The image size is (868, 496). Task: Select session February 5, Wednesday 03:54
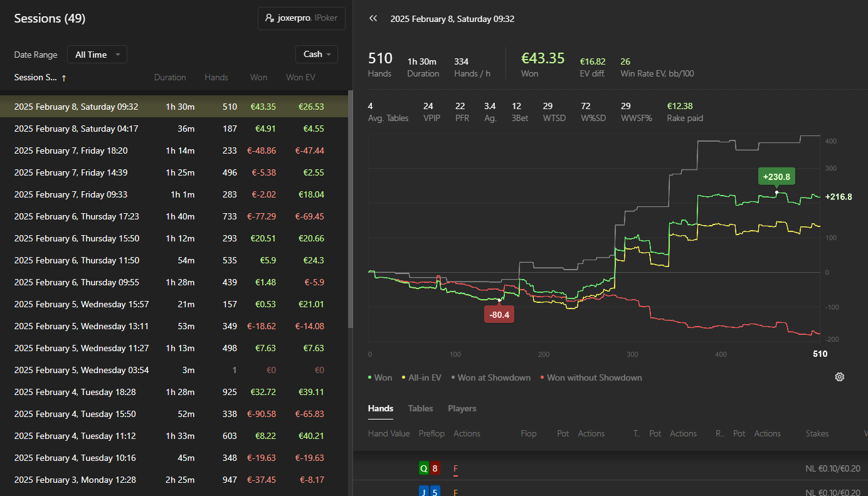(x=174, y=370)
